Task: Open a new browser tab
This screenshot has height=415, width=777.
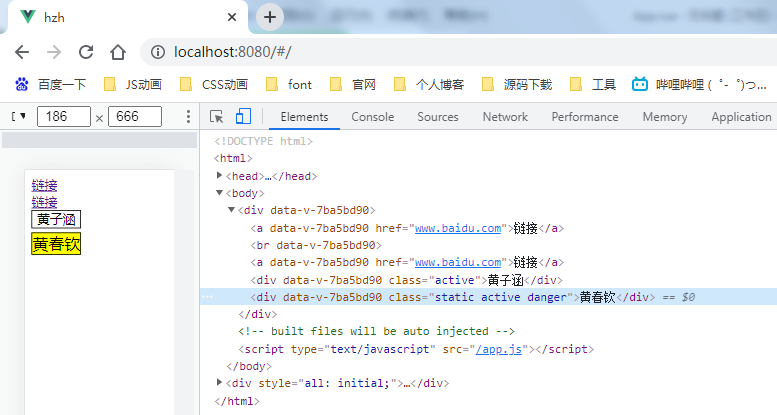Action: pos(270,17)
